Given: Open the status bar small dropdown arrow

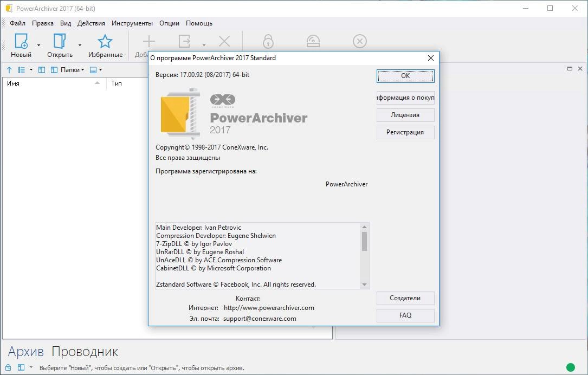Looking at the screenshot, I should [x=31, y=367].
